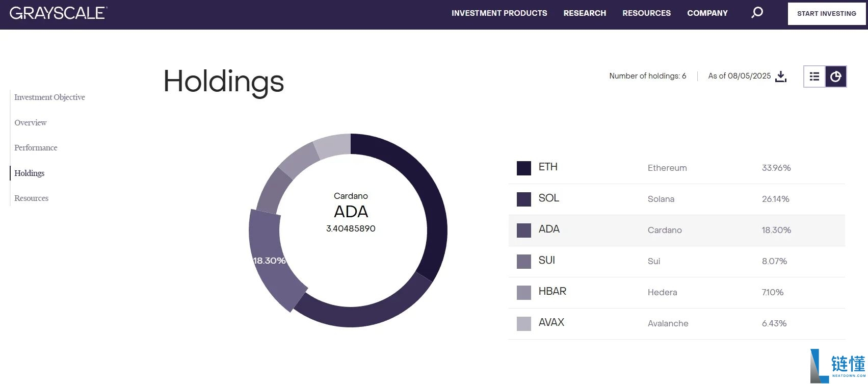
Task: Click the Ethereum name in the table
Action: pyautogui.click(x=667, y=168)
